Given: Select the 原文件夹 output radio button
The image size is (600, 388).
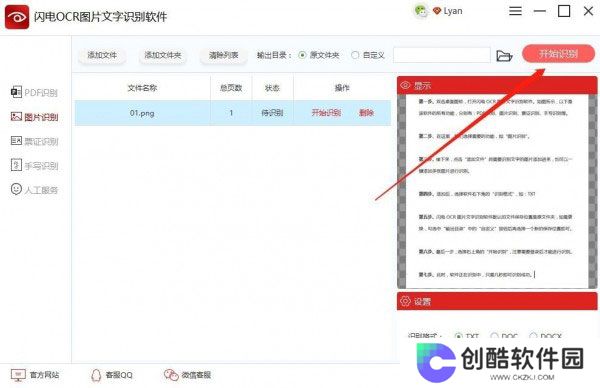Looking at the screenshot, I should (302, 55).
